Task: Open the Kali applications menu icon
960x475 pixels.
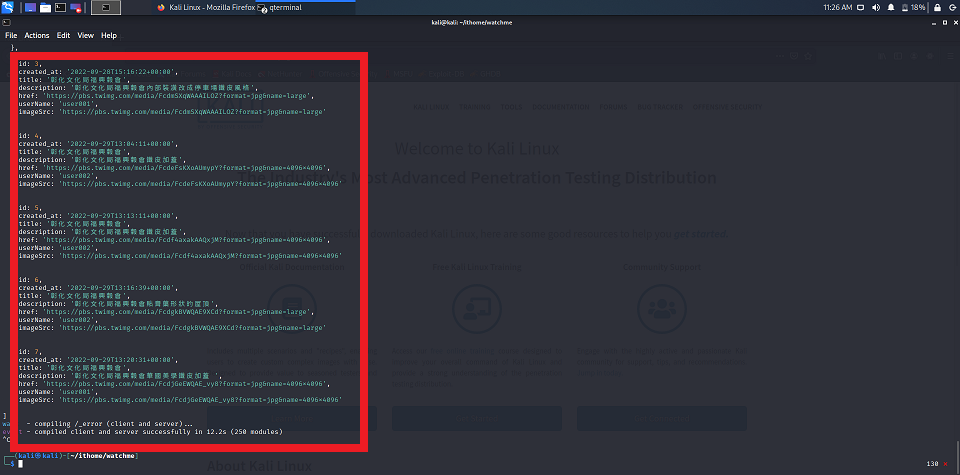Action: click(8, 7)
